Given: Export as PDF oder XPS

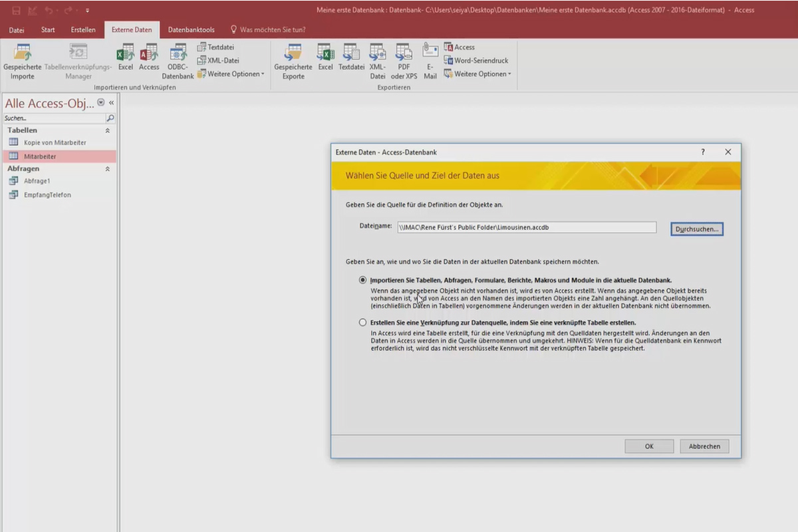Looking at the screenshot, I should pyautogui.click(x=404, y=61).
